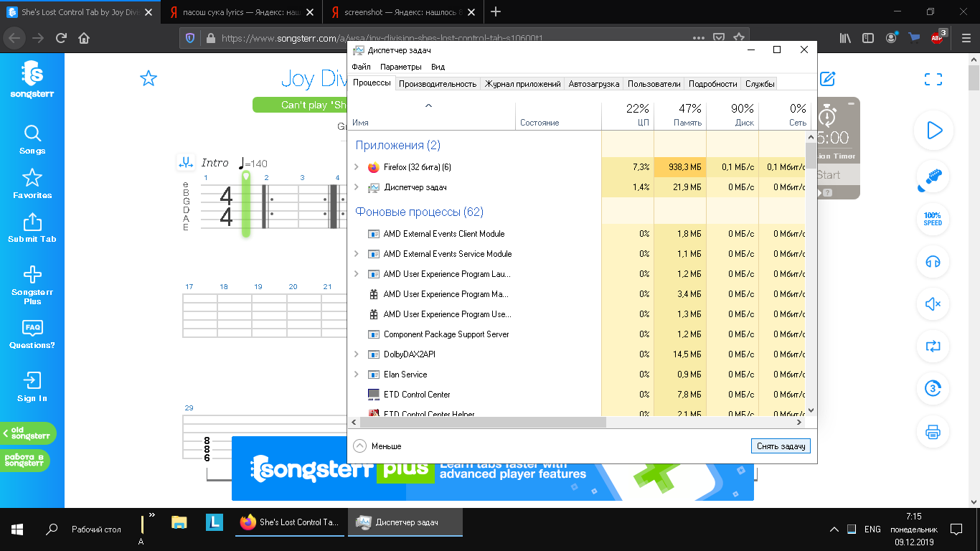
Task: Enter fullscreen mode in Songsterr
Action: tap(933, 79)
